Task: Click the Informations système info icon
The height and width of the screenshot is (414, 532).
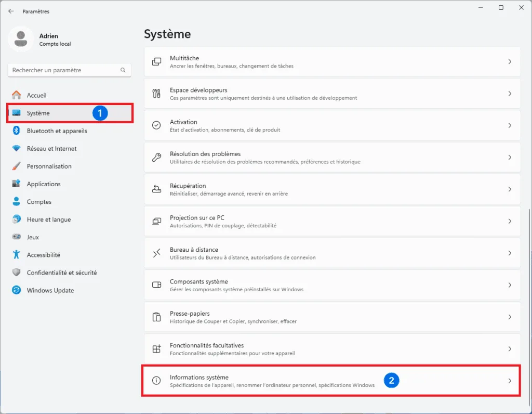Action: 156,381
